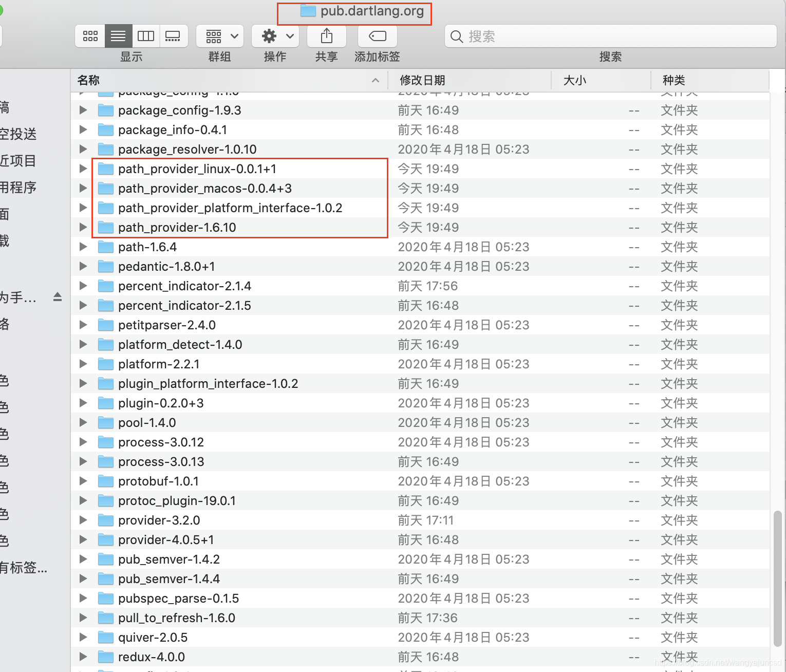Click the provider-3.2.0 folder icon
Image resolution: width=786 pixels, height=672 pixels.
click(106, 520)
